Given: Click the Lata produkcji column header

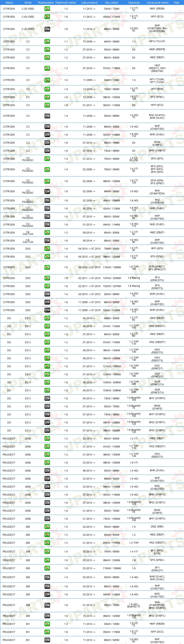Looking at the screenshot, I should tap(89, 3).
